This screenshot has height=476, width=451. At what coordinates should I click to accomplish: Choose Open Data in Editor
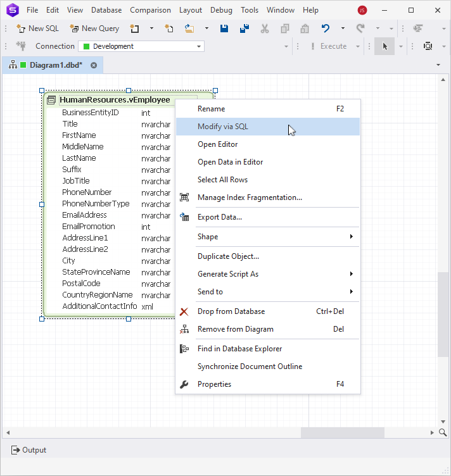pyautogui.click(x=268, y=162)
